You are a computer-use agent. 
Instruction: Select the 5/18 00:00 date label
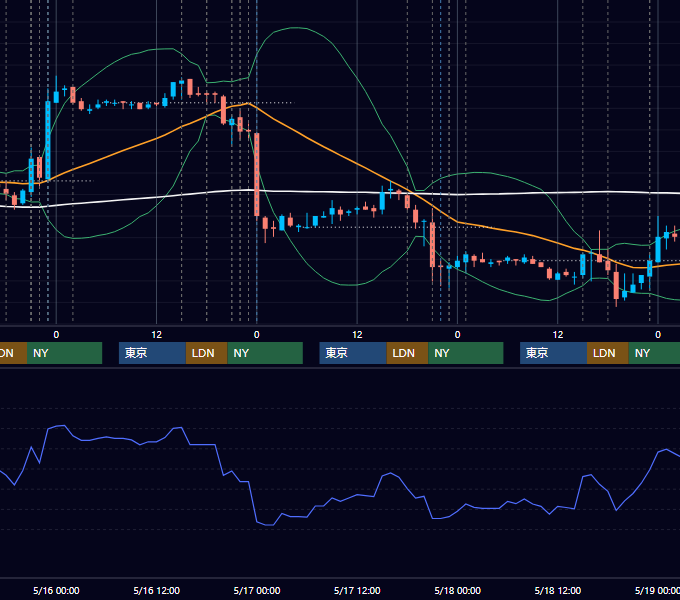click(458, 590)
